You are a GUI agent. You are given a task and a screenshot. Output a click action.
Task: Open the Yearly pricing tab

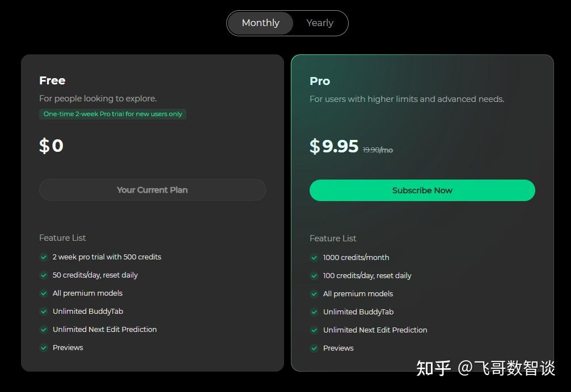[x=319, y=23]
